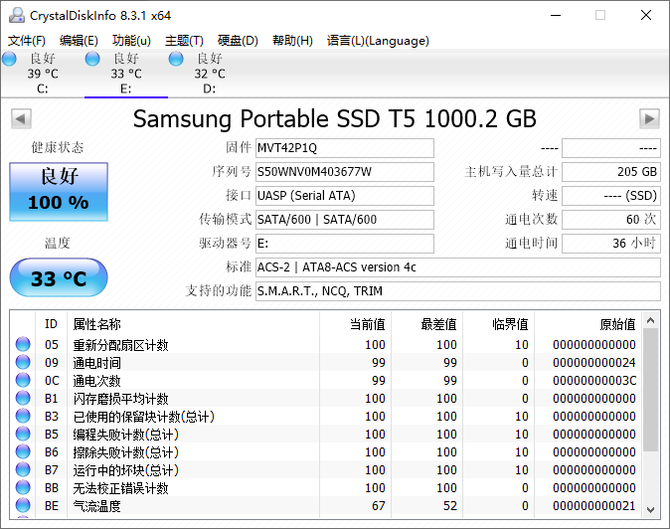Click scroll down arrow in attribute list

tap(650, 509)
